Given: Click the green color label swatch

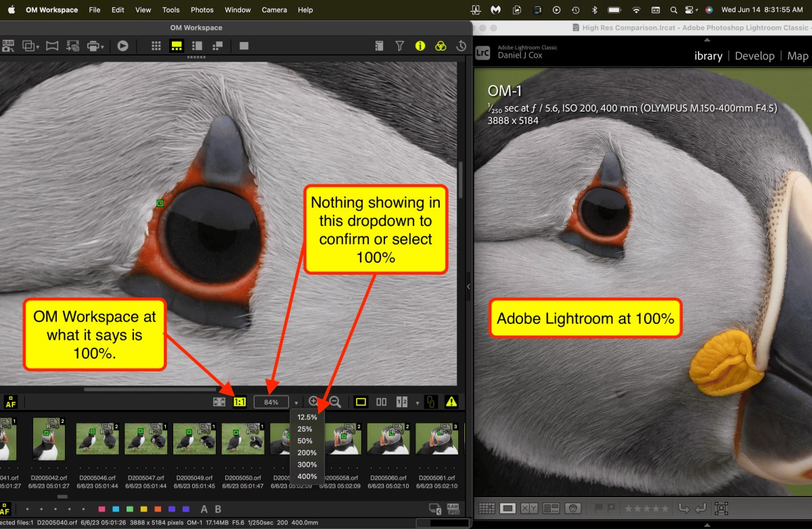Looking at the screenshot, I should pyautogui.click(x=130, y=509).
